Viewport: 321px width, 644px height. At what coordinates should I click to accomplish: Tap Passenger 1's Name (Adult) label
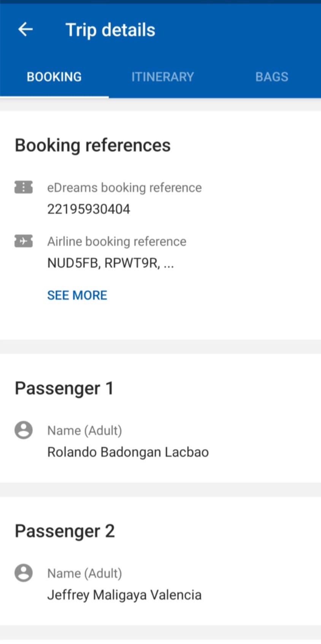(84, 431)
